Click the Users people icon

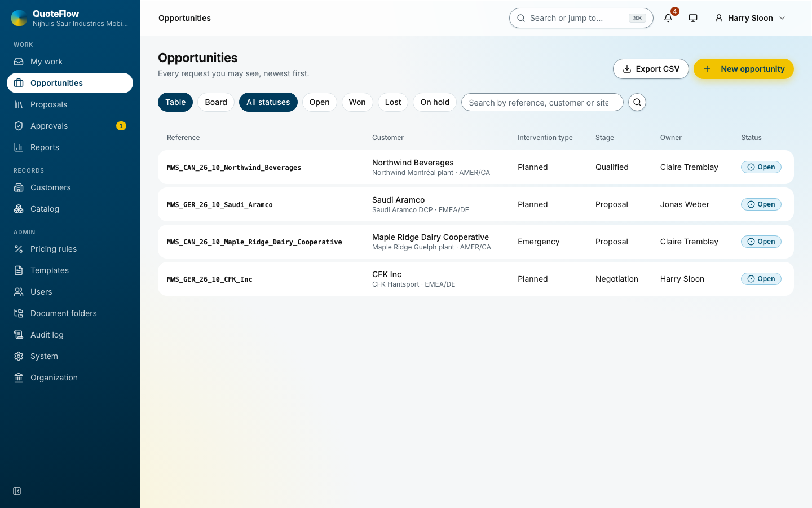coord(19,292)
